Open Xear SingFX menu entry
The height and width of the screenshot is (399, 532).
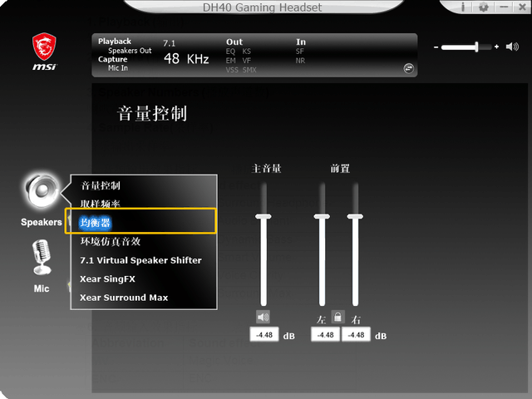(x=107, y=279)
